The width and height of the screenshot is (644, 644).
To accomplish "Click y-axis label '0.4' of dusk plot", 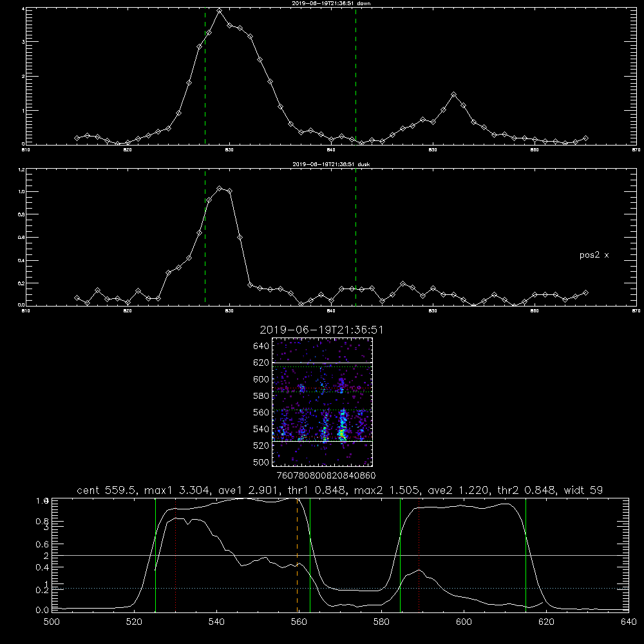I will click(22, 260).
